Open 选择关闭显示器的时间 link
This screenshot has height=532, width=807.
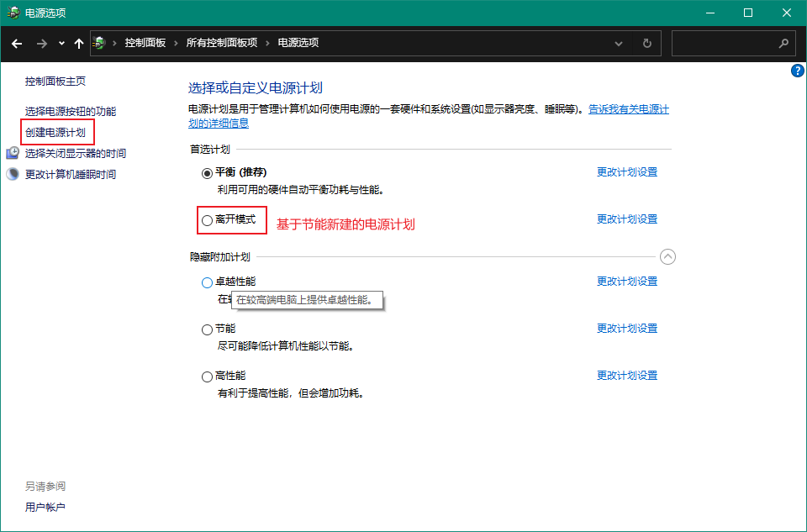76,153
